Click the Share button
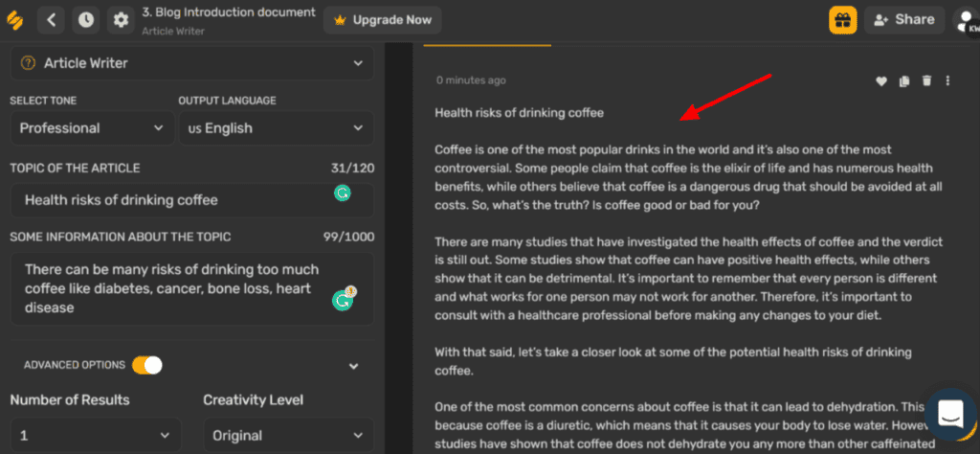Viewport: 980px width, 454px height. (x=904, y=20)
